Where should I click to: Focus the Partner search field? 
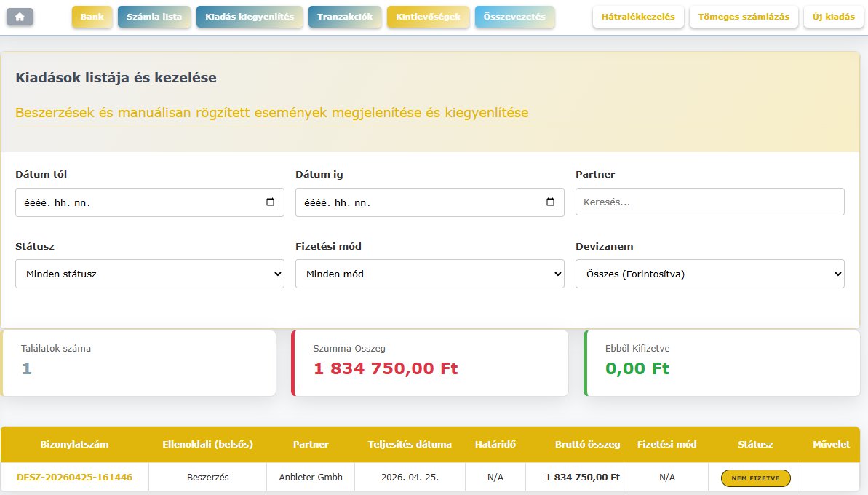(709, 202)
